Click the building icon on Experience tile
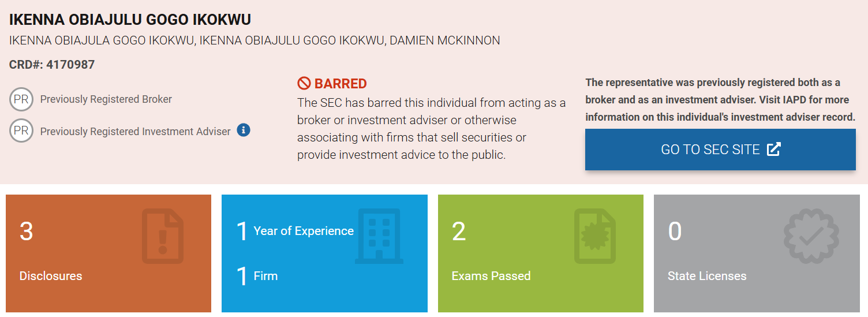868x317 pixels. [x=379, y=236]
